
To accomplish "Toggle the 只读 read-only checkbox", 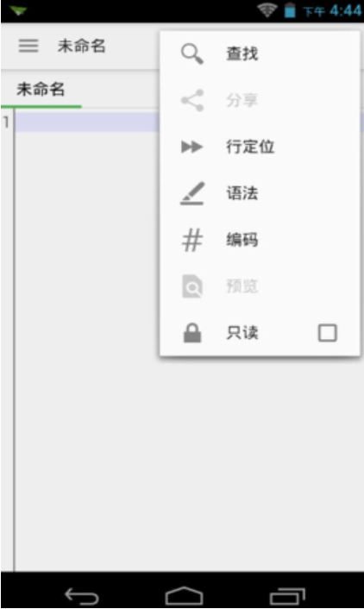I will pos(327,333).
